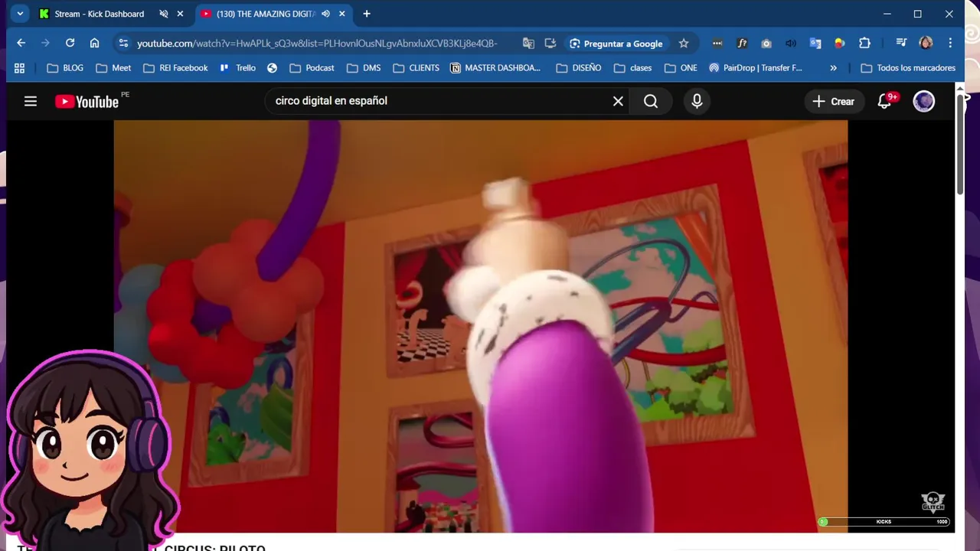This screenshot has height=551, width=980.
Task: Go forward to the next page
Action: 45,43
